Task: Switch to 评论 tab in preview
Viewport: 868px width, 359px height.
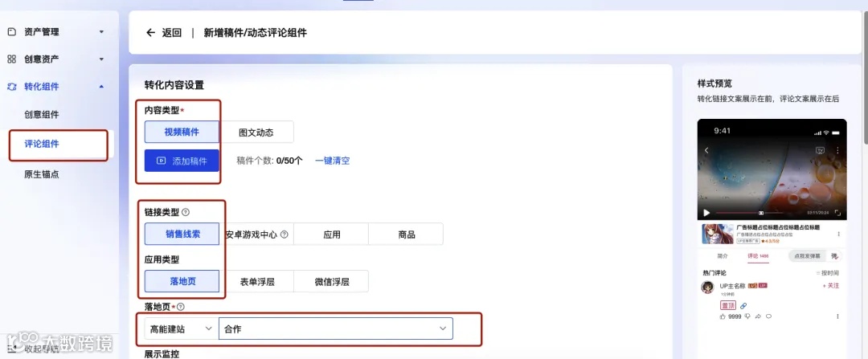Action: pyautogui.click(x=758, y=256)
